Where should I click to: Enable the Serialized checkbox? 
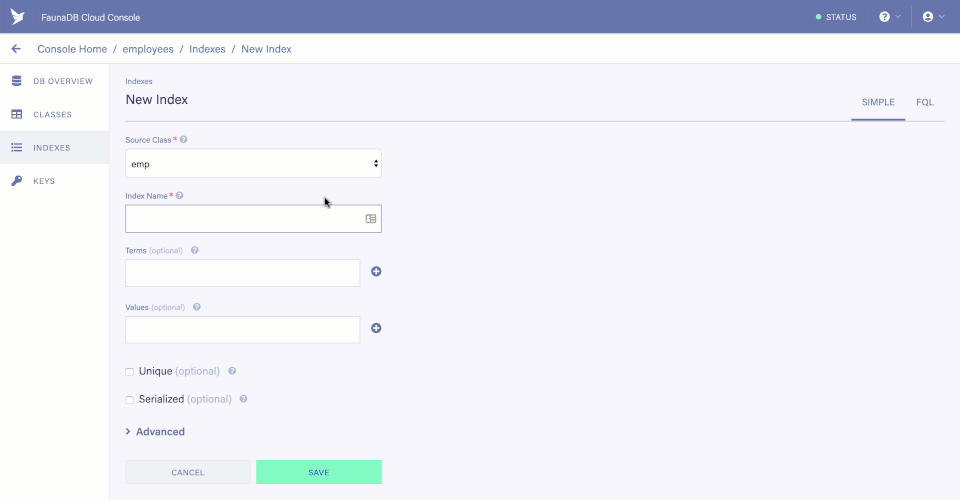129,400
